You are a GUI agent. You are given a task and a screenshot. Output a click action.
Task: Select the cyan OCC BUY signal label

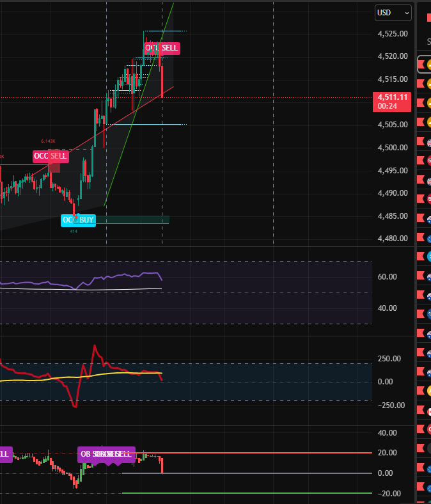(x=78, y=220)
